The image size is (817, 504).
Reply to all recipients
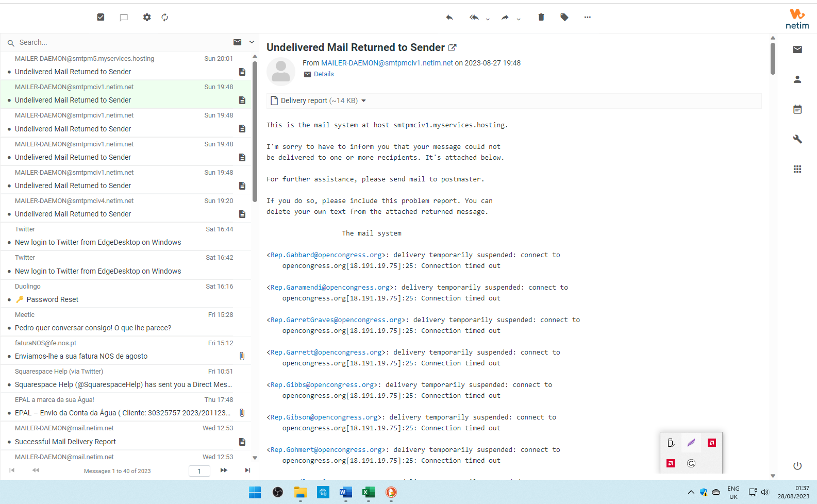click(474, 17)
